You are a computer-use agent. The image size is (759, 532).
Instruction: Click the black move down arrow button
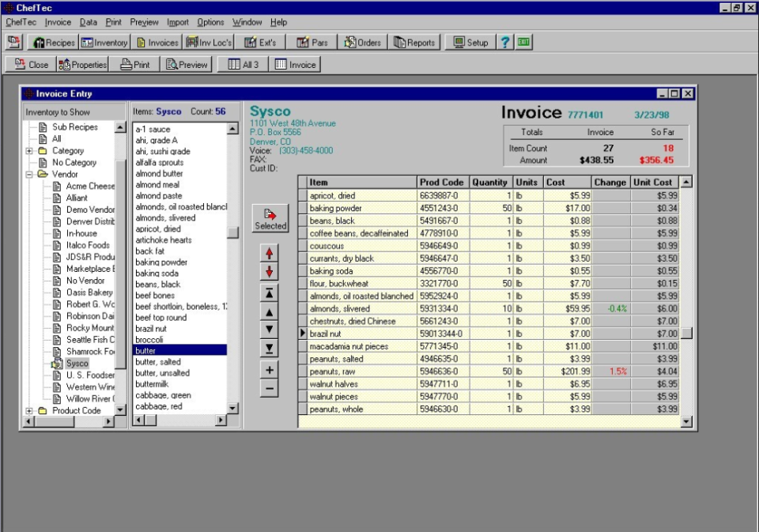(x=269, y=330)
